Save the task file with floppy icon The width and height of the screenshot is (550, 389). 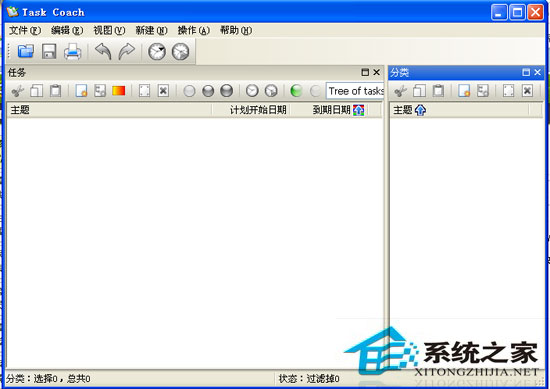(49, 51)
